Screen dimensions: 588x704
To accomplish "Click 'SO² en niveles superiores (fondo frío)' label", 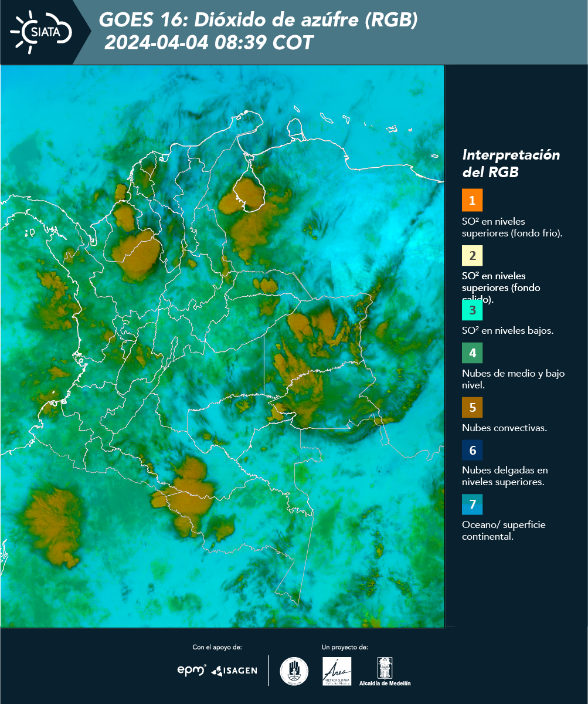I will [512, 227].
